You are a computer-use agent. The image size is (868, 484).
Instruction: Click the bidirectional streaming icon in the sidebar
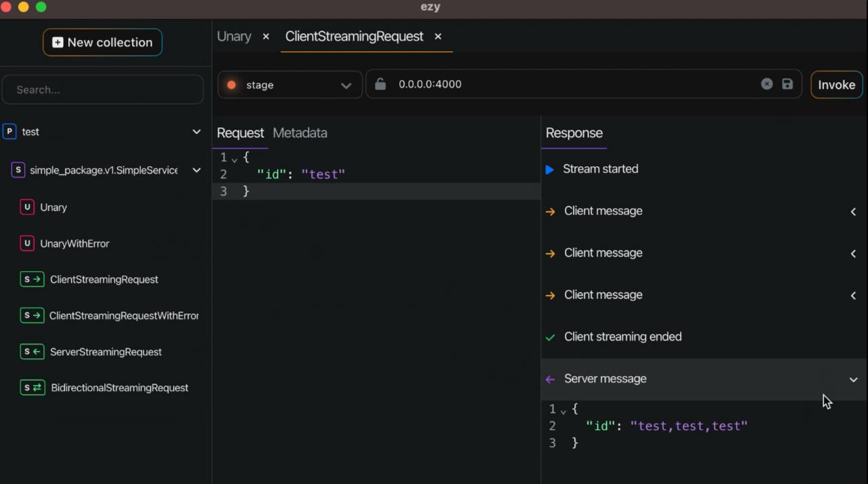(x=32, y=388)
